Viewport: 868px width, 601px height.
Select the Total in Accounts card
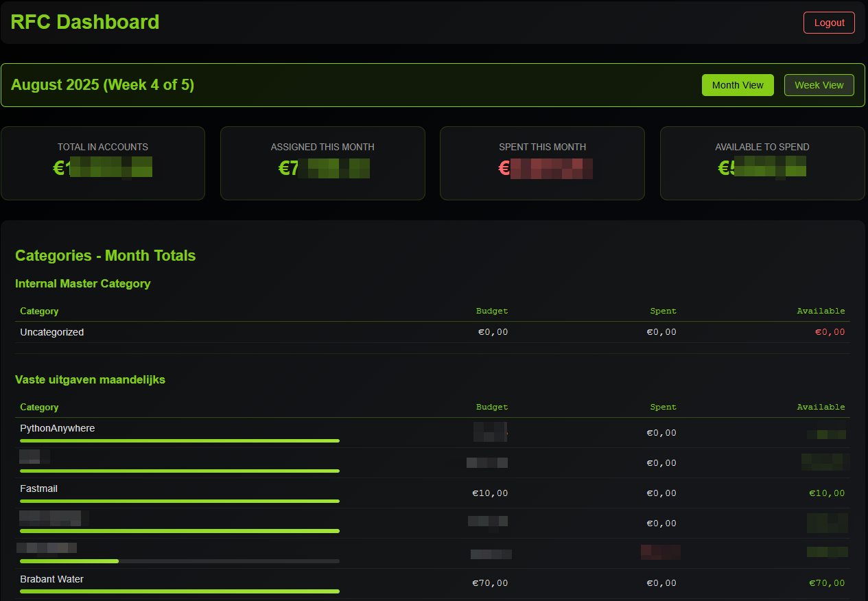coord(103,163)
